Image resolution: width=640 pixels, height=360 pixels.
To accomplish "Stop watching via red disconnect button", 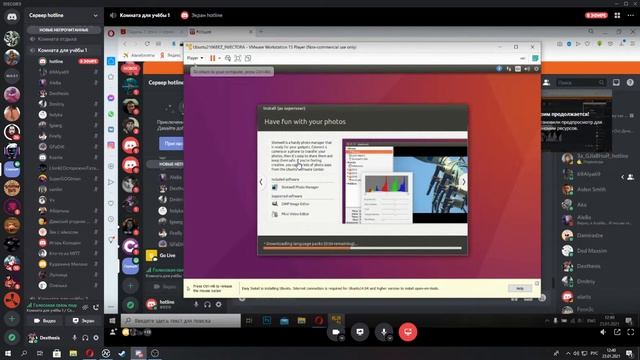I will pos(408,332).
